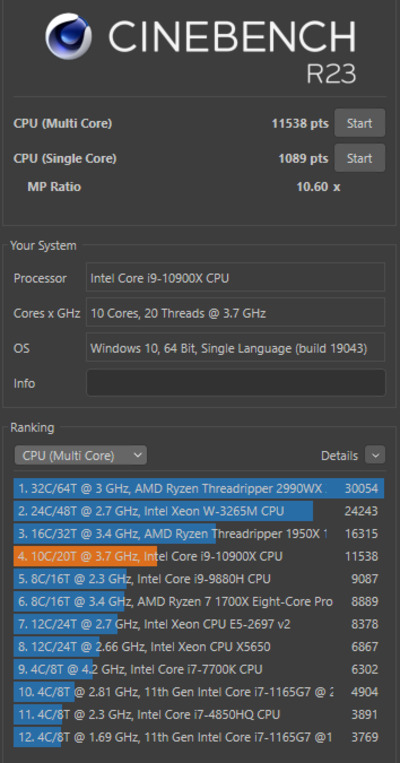Select the Threadripper 2990WX ranking entry
The image size is (400, 763).
pyautogui.click(x=199, y=488)
